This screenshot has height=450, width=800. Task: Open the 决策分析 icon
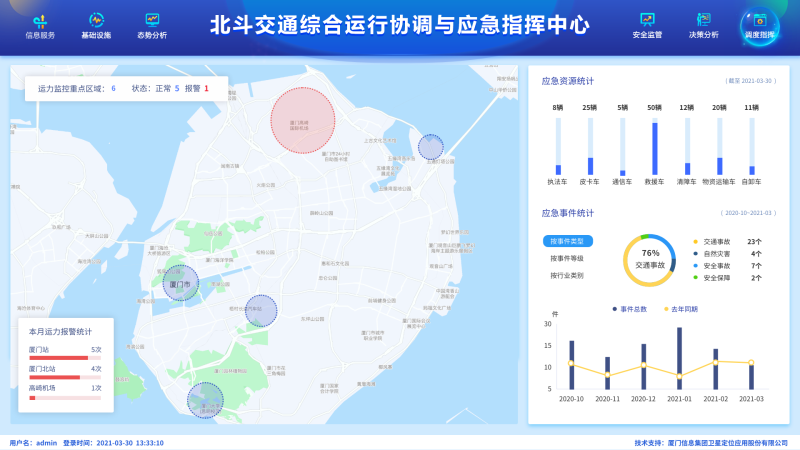[703, 21]
